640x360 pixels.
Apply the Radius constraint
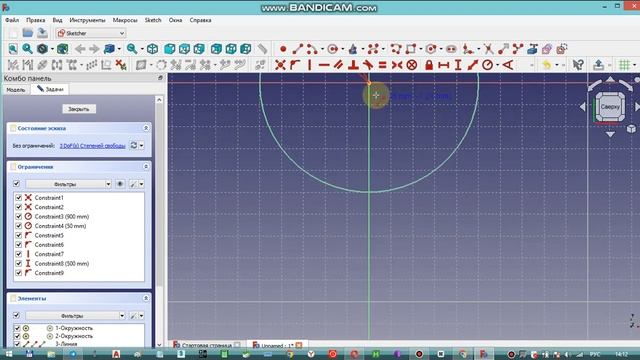tap(487, 65)
